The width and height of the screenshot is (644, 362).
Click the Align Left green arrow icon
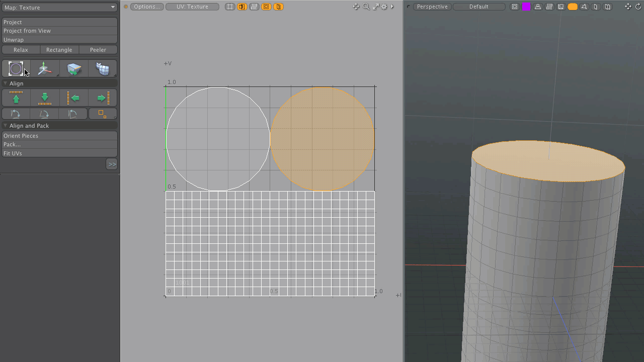pyautogui.click(x=73, y=98)
